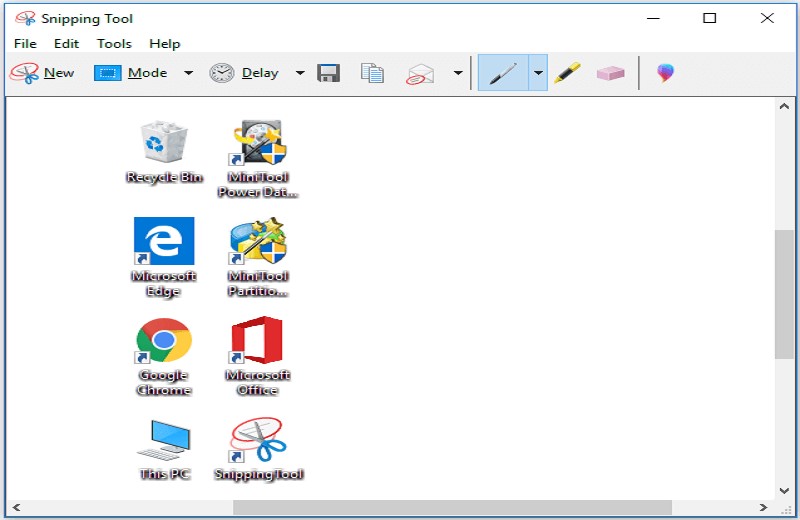This screenshot has width=800, height=520.
Task: Start a new snip with New
Action: (x=42, y=73)
